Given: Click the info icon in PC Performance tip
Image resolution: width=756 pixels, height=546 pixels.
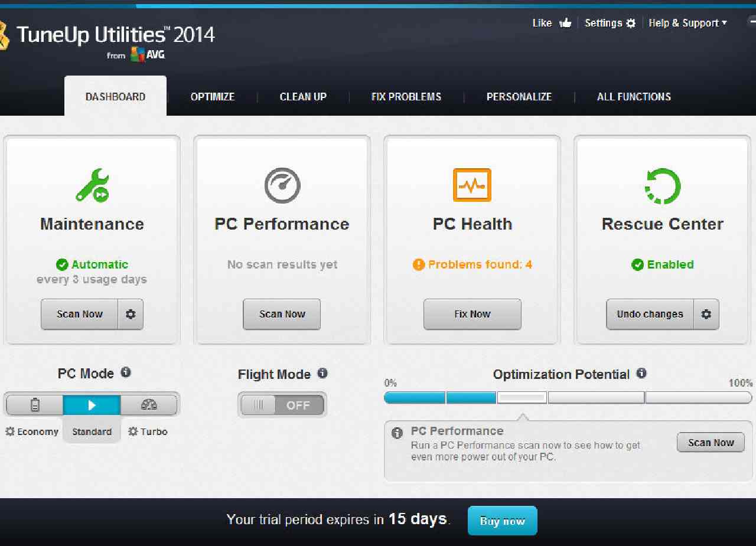Looking at the screenshot, I should [397, 433].
